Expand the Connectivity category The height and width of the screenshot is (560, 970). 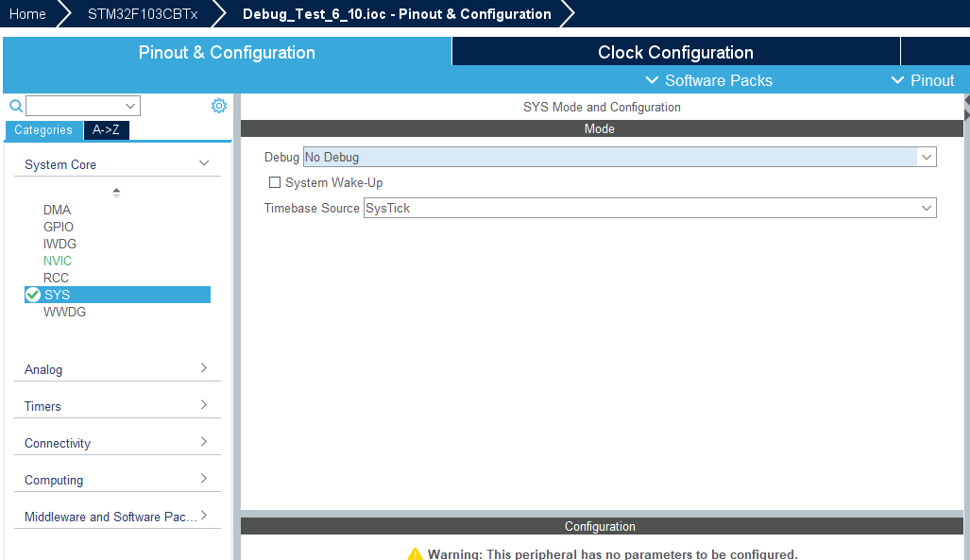click(x=203, y=443)
